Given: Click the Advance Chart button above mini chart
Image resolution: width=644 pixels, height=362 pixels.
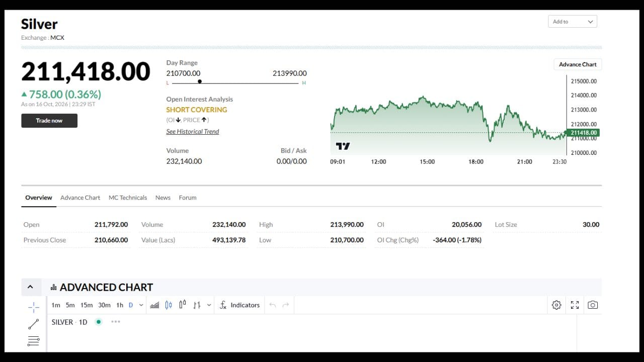Looking at the screenshot, I should pyautogui.click(x=578, y=64).
